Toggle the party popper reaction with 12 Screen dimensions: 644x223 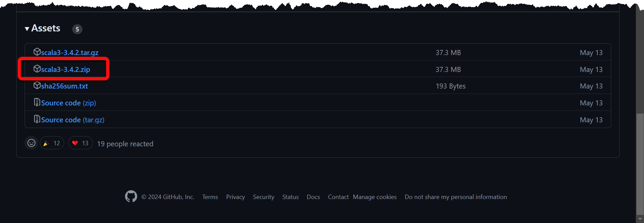tap(52, 143)
